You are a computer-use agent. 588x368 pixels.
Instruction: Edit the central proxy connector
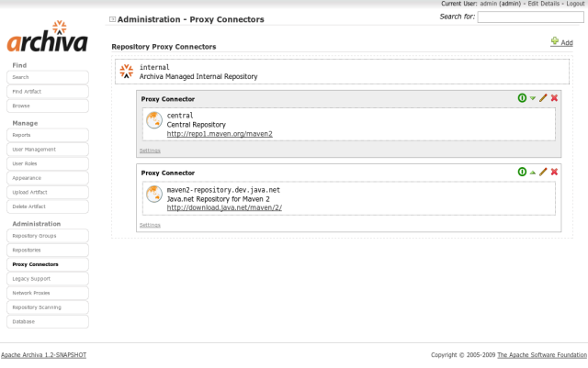pyautogui.click(x=543, y=98)
